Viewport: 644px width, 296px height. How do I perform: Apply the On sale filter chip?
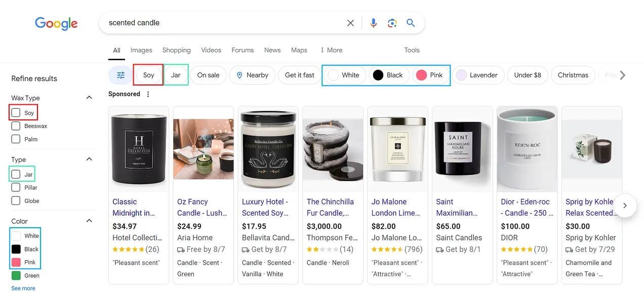point(208,75)
